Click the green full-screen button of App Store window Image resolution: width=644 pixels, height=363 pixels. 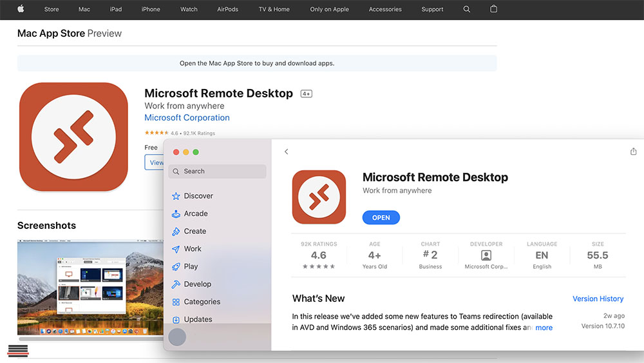[196, 152]
